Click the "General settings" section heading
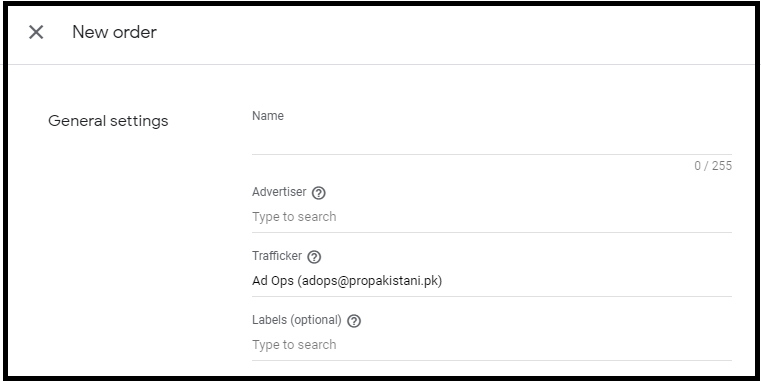 click(108, 120)
